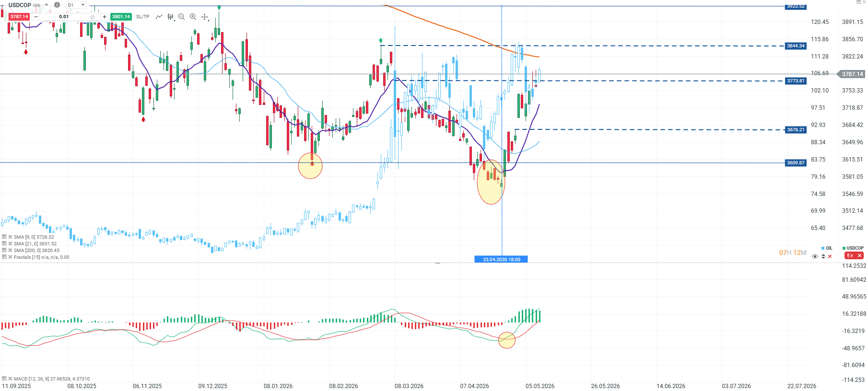Sell at the red 3787.14 price button
Screen dimensions: 868x391
tap(19, 17)
